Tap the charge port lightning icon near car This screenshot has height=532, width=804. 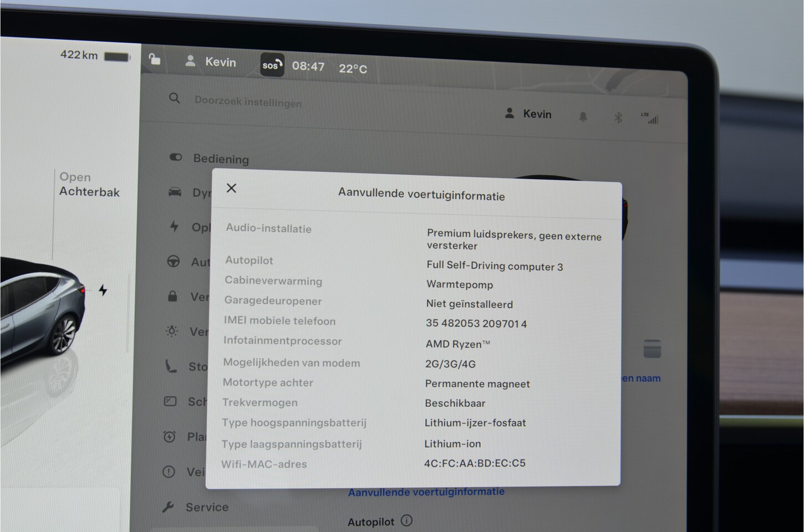point(103,290)
